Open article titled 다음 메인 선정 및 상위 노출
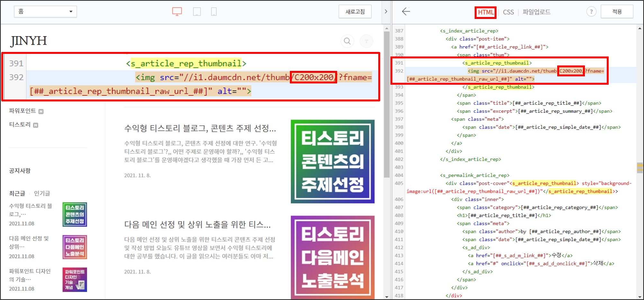Image resolution: width=644 pixels, height=300 pixels. pos(197,225)
